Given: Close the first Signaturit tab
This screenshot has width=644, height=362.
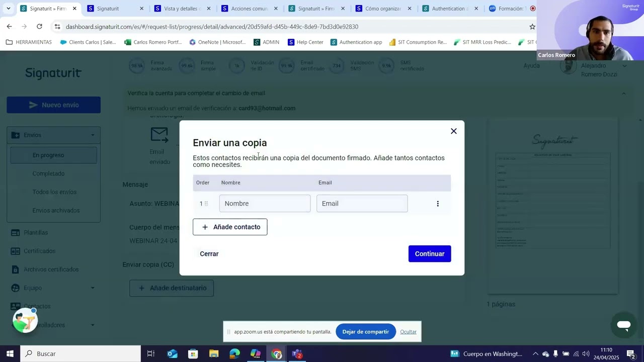Looking at the screenshot, I should point(74,9).
